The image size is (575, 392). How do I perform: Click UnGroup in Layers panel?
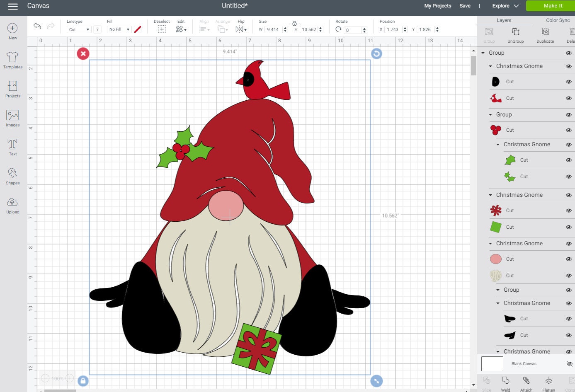click(x=515, y=35)
